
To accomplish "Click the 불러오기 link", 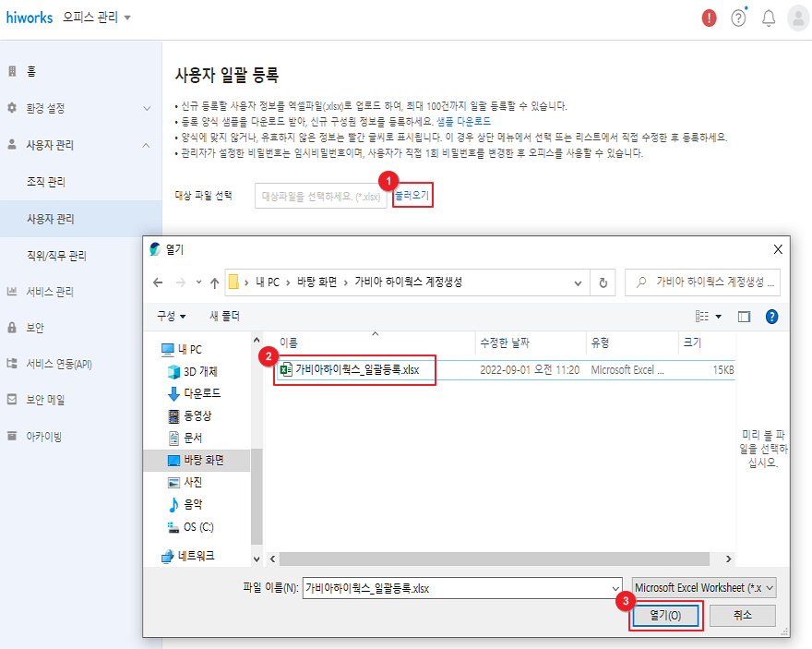I will [412, 196].
